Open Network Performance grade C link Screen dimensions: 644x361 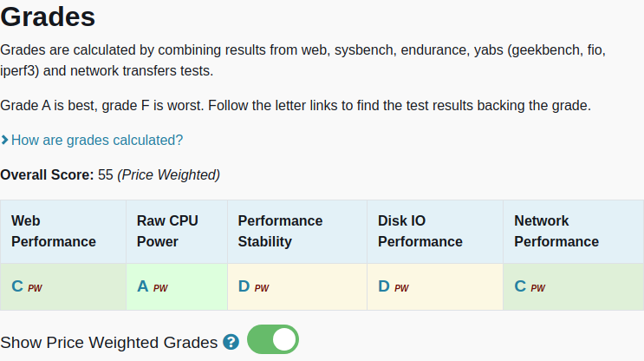(520, 286)
